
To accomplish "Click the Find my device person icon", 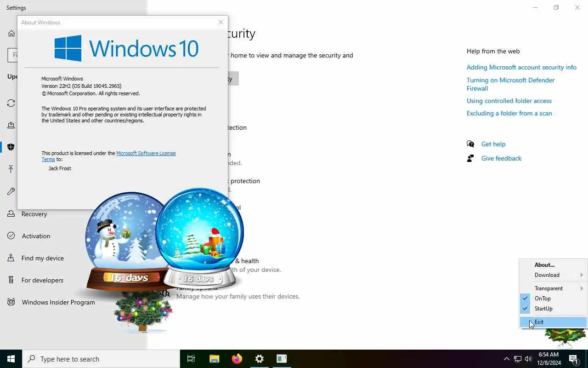I will (x=11, y=258).
